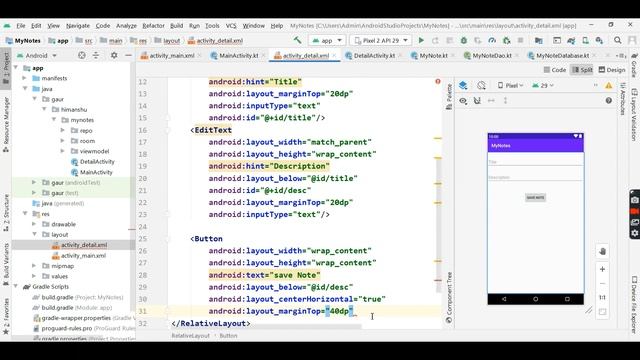The width and height of the screenshot is (640, 360).
Task: Select activity_main.xml in project tree
Action: tap(83, 256)
